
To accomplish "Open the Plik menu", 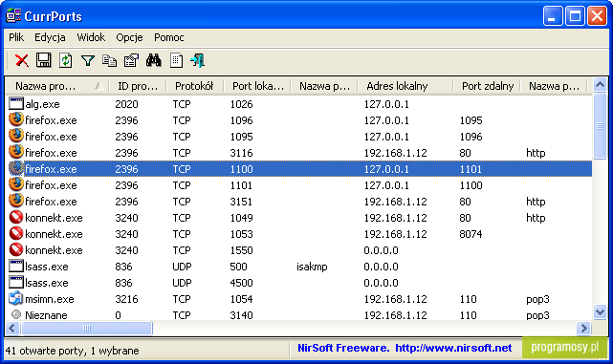I will [x=16, y=37].
